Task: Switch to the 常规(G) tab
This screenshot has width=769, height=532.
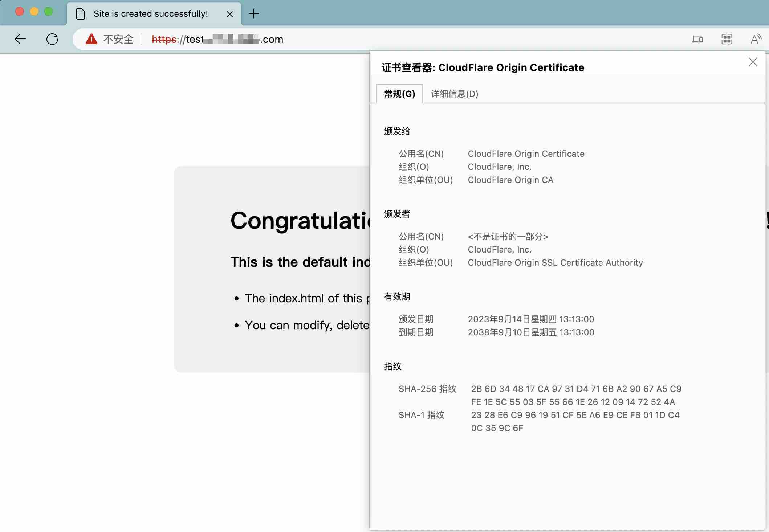Action: click(x=399, y=94)
